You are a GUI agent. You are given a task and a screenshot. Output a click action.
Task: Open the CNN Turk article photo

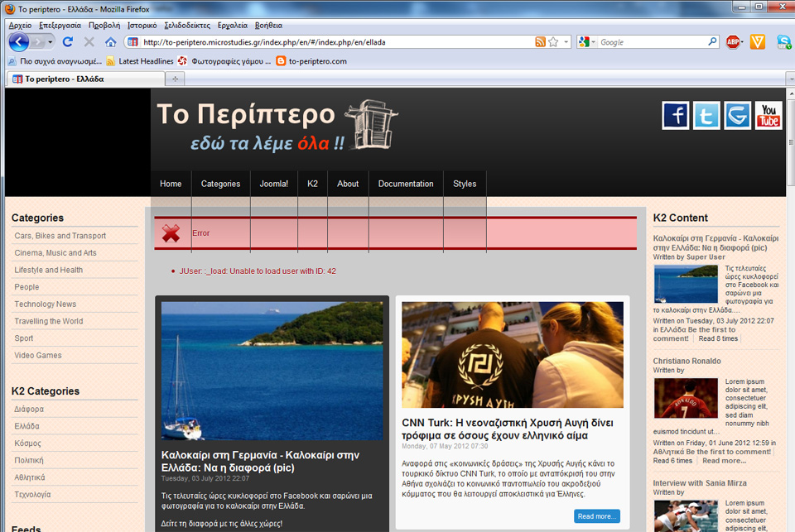click(x=513, y=355)
